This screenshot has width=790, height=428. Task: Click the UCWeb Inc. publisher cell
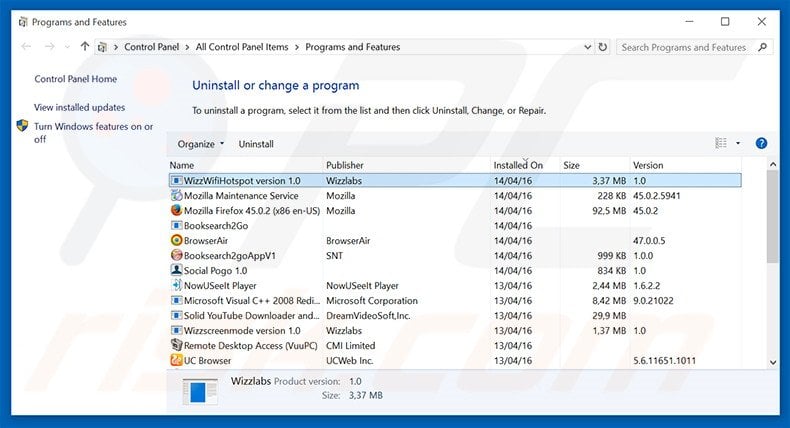(349, 360)
